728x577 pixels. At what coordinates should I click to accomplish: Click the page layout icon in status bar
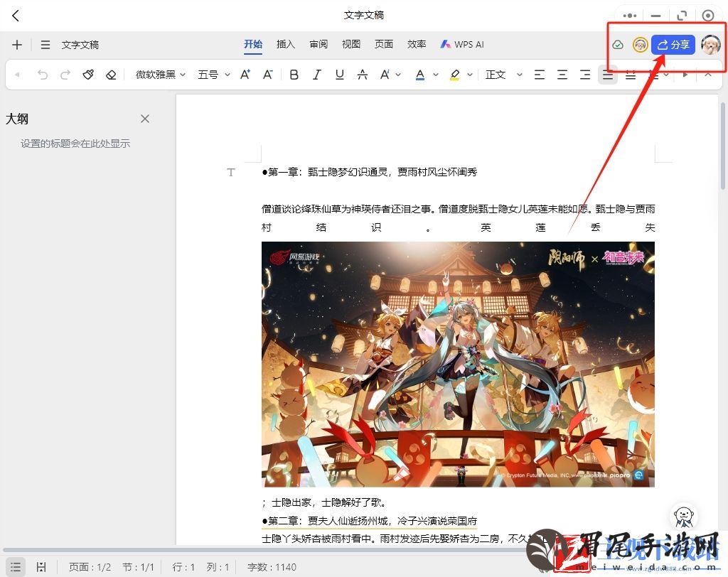coord(41,567)
